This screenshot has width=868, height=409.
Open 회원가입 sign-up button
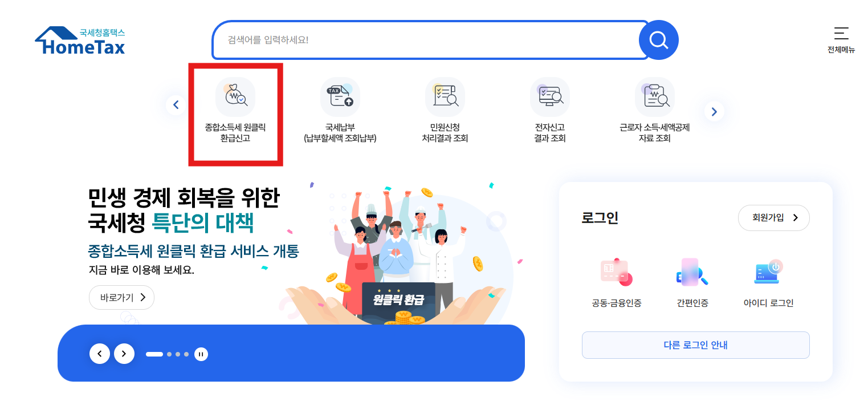tap(774, 218)
